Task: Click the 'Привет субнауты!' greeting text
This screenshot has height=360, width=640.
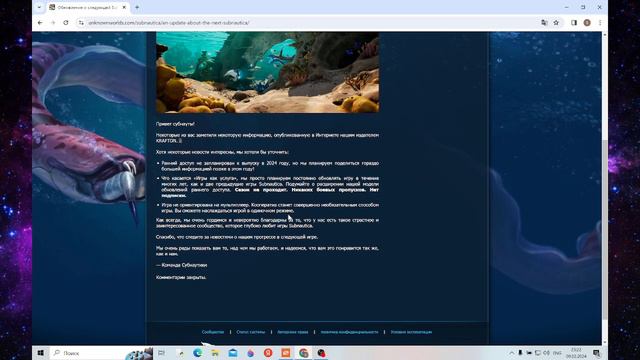Action: point(175,124)
